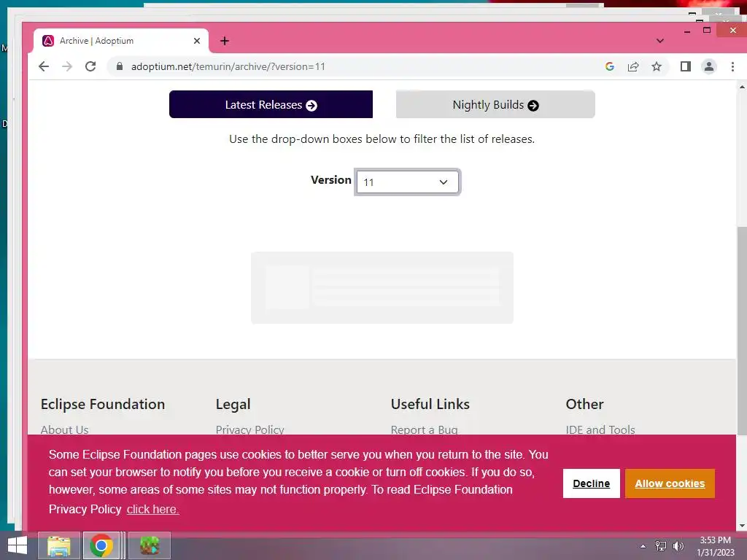
Task: Click the Chrome taskbar icon
Action: tap(101, 545)
